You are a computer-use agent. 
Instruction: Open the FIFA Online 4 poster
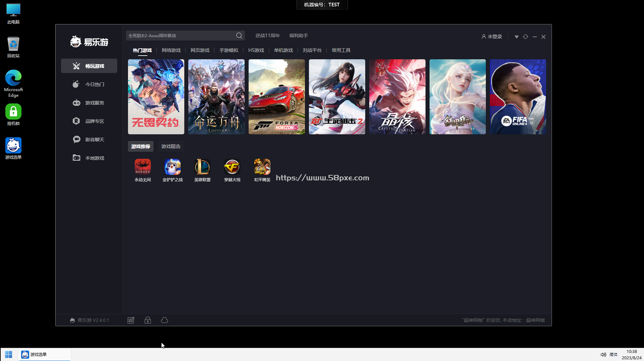(x=518, y=97)
